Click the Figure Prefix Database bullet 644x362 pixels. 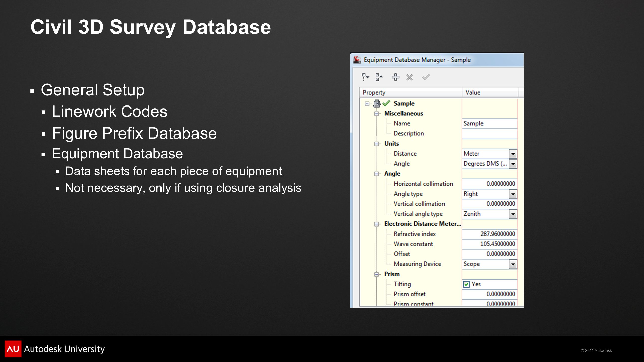(134, 133)
